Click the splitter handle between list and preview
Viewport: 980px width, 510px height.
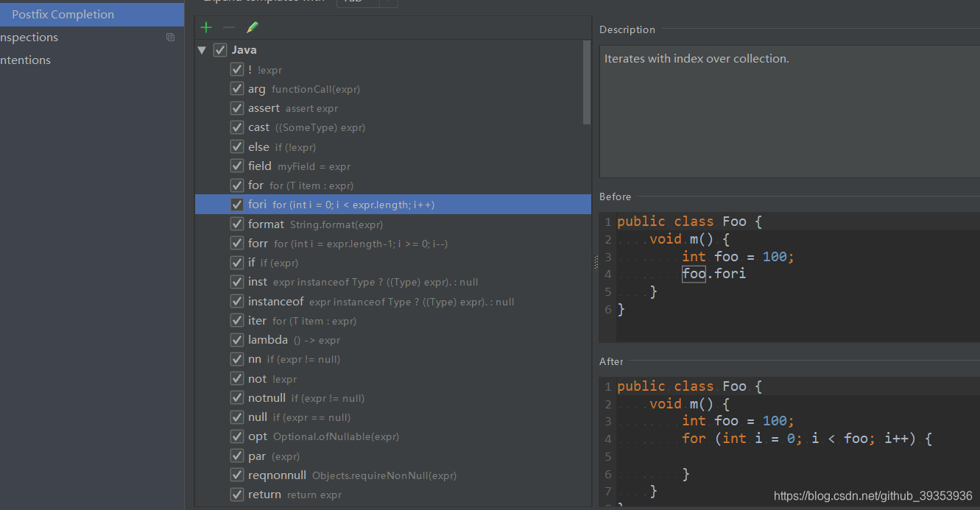click(596, 263)
